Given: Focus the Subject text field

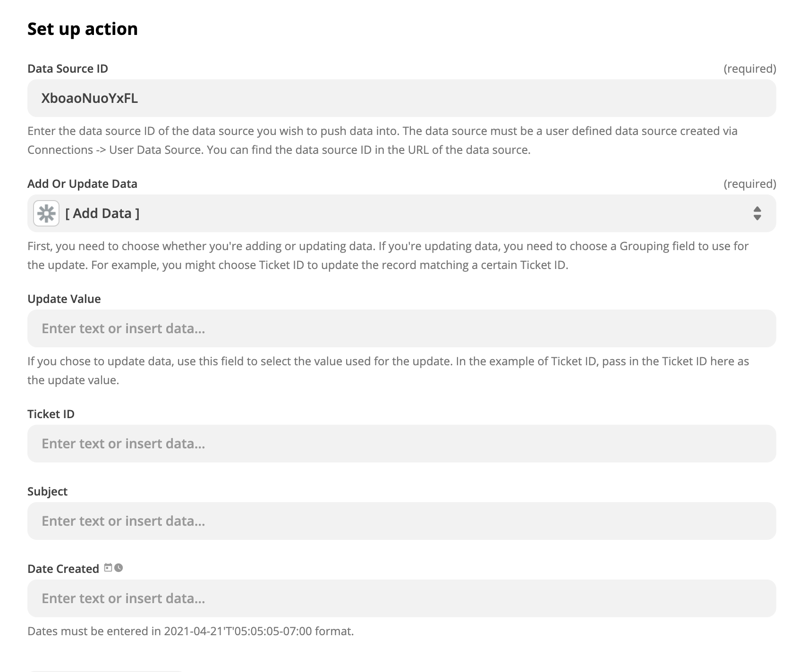Looking at the screenshot, I should 401,521.
